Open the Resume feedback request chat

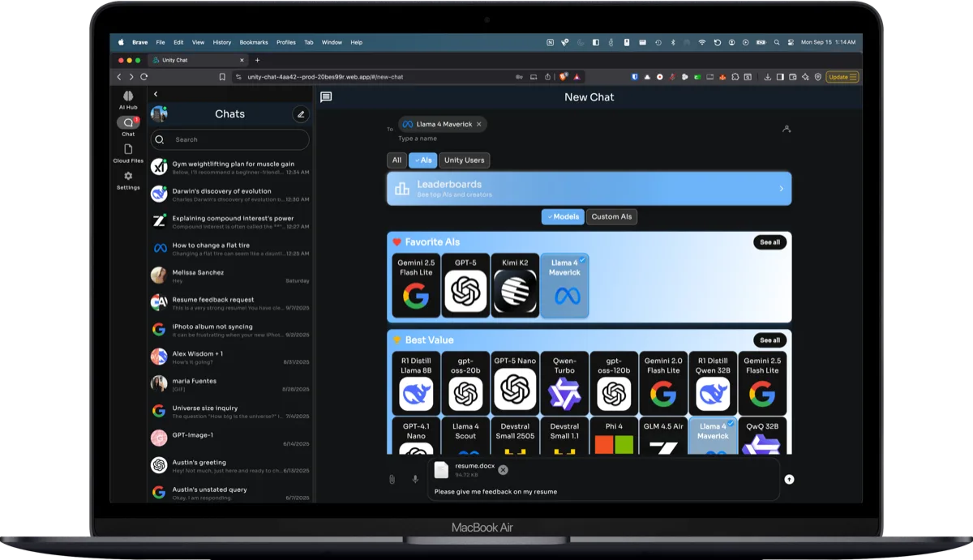(230, 303)
